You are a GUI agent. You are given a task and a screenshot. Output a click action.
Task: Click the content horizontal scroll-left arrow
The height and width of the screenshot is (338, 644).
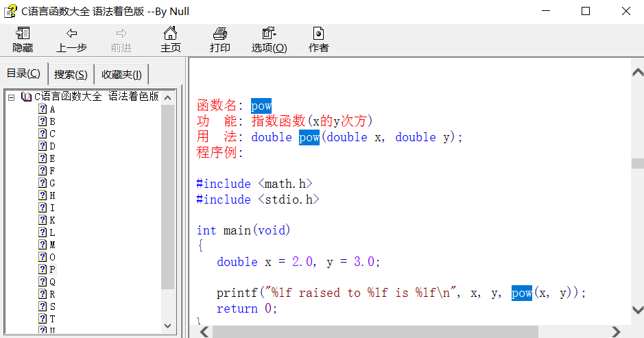click(204, 331)
